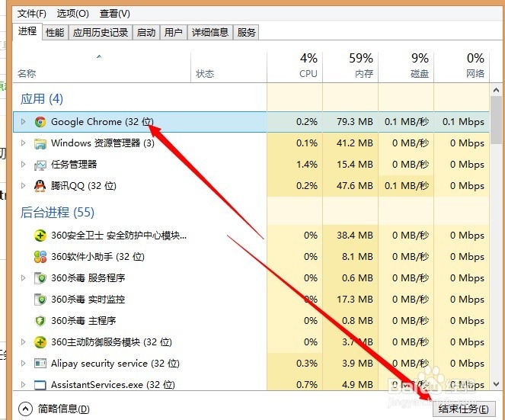The height and width of the screenshot is (420, 505).
Task: Select the 后台进程 (55) group heading
Action: click(57, 212)
